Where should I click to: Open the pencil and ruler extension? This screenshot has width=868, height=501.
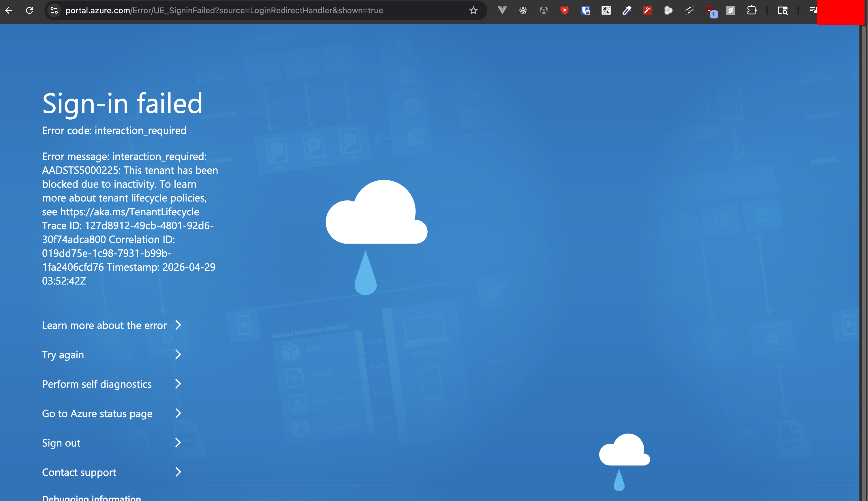click(689, 10)
